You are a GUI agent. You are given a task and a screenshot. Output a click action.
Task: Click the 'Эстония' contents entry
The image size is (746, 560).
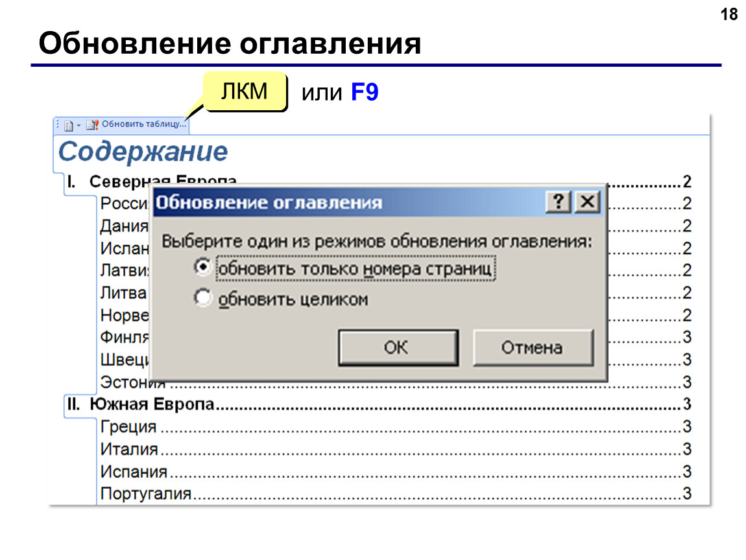[x=395, y=382]
